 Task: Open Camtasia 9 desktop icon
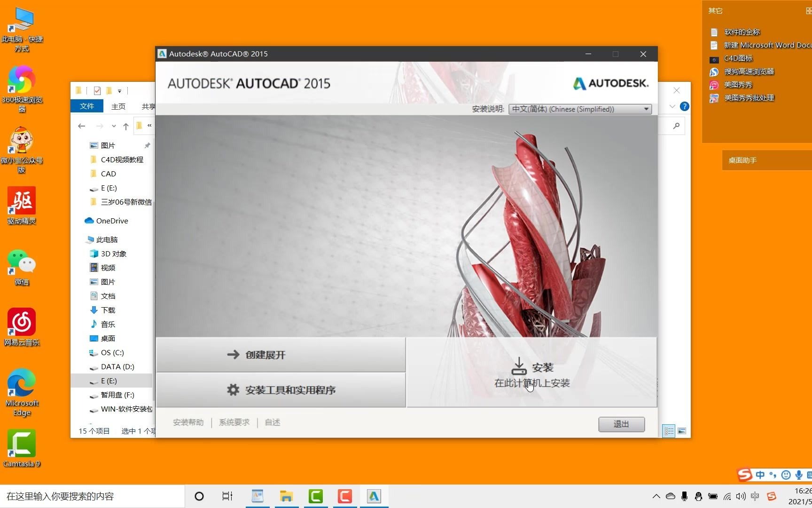22,449
